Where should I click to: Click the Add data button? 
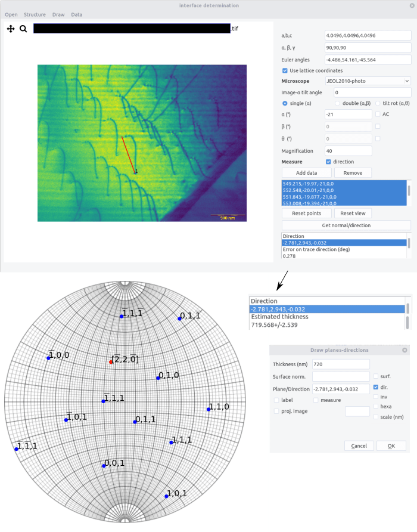pyautogui.click(x=306, y=173)
